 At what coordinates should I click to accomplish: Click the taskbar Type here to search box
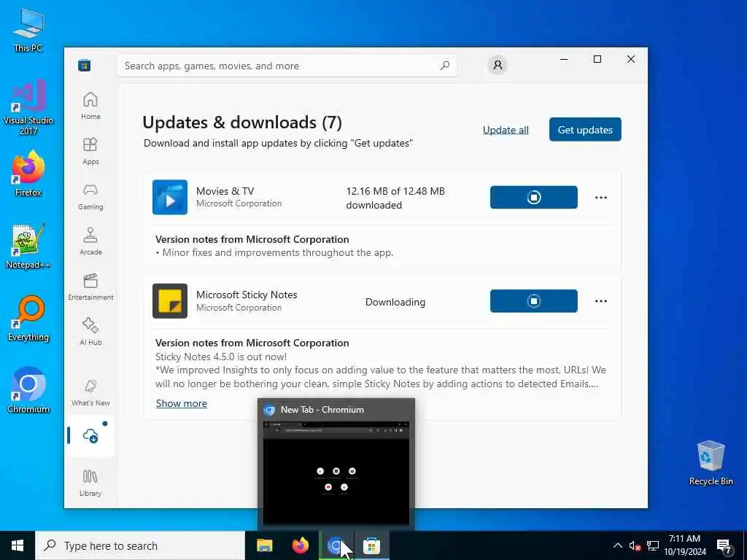pos(140,545)
